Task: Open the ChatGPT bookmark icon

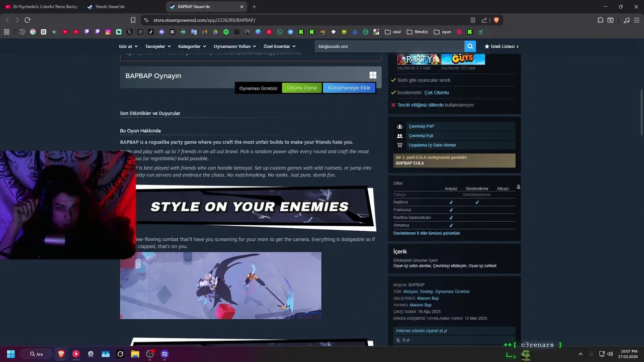Action: tap(43, 32)
